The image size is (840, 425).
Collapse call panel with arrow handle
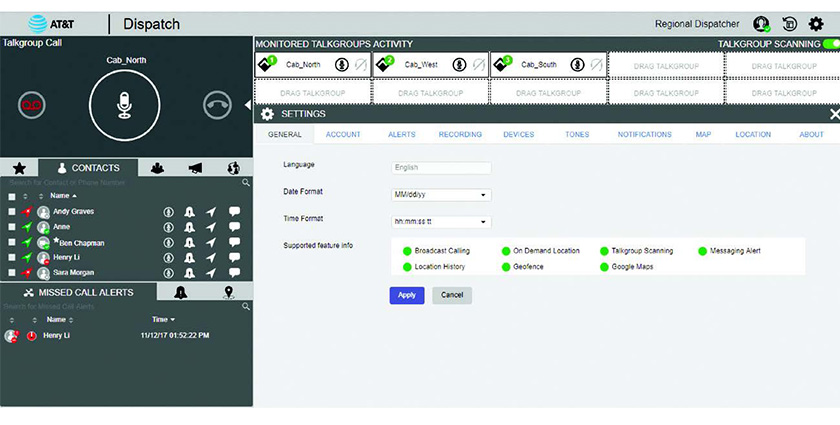[x=248, y=105]
